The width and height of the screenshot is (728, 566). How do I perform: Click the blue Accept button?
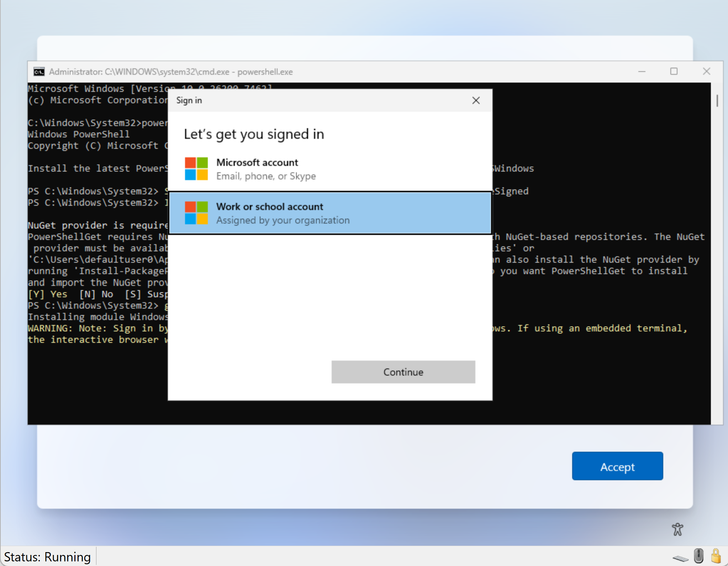click(x=617, y=466)
